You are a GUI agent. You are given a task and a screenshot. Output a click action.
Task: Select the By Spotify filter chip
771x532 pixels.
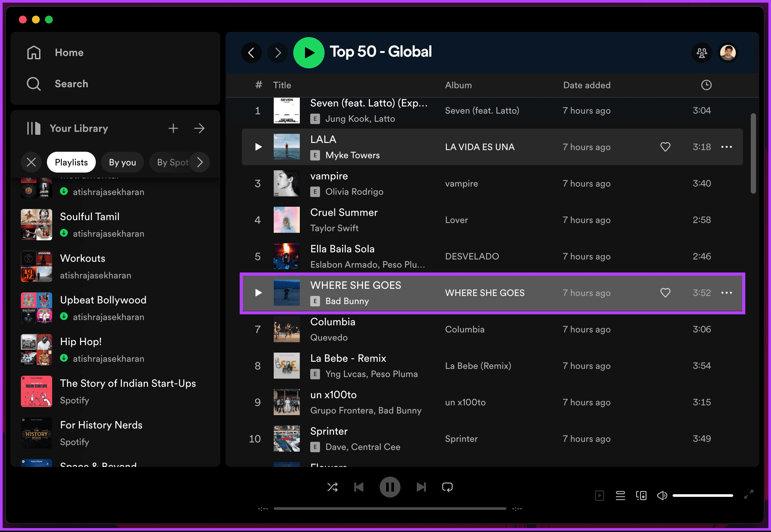point(170,162)
